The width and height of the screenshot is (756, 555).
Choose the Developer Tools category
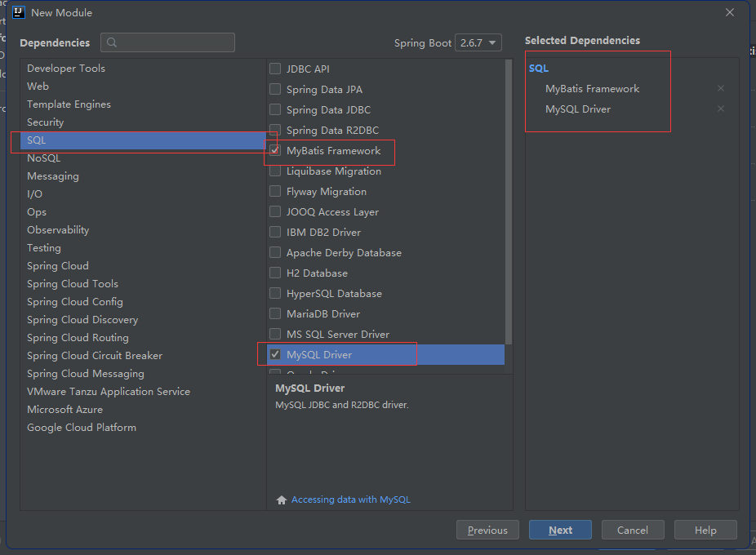click(65, 68)
